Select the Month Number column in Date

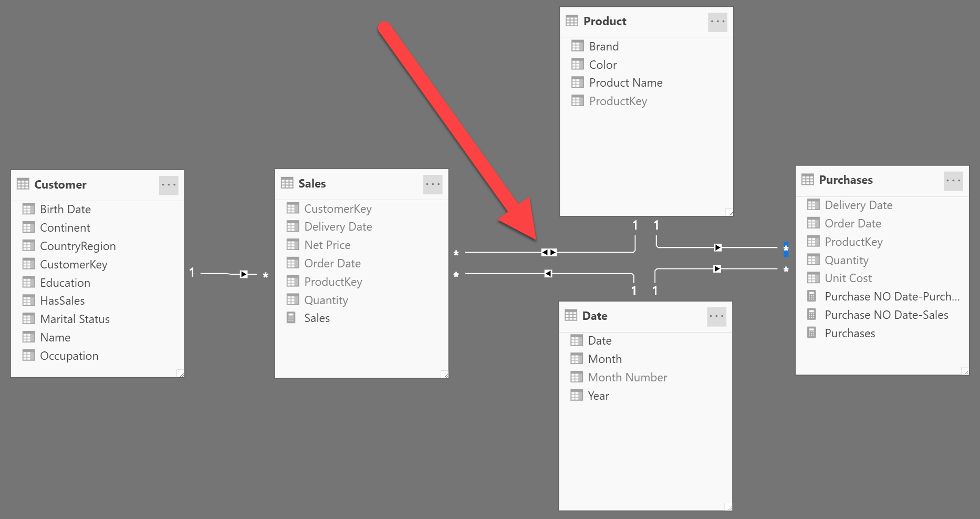tap(628, 377)
